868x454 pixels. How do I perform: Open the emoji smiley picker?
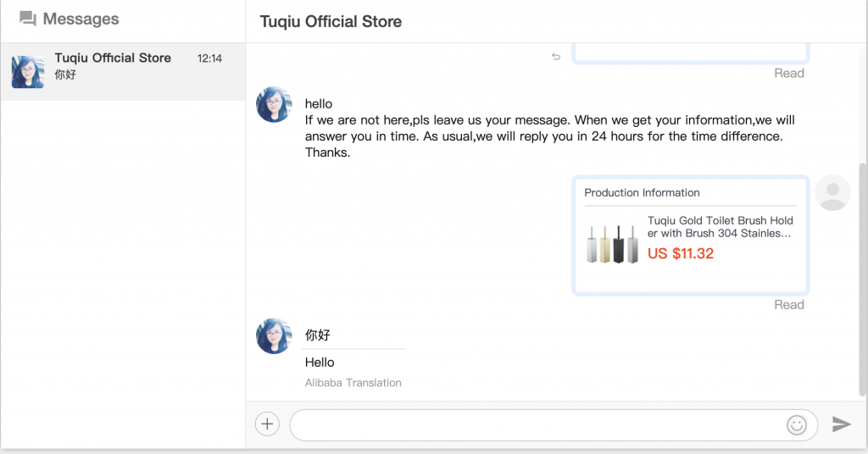(797, 424)
